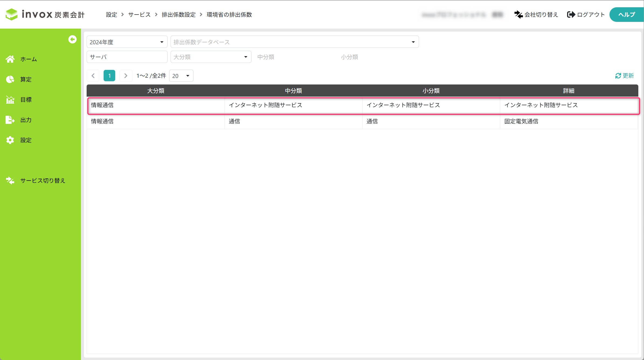Open 算定 pie chart icon in sidebar

click(x=10, y=79)
